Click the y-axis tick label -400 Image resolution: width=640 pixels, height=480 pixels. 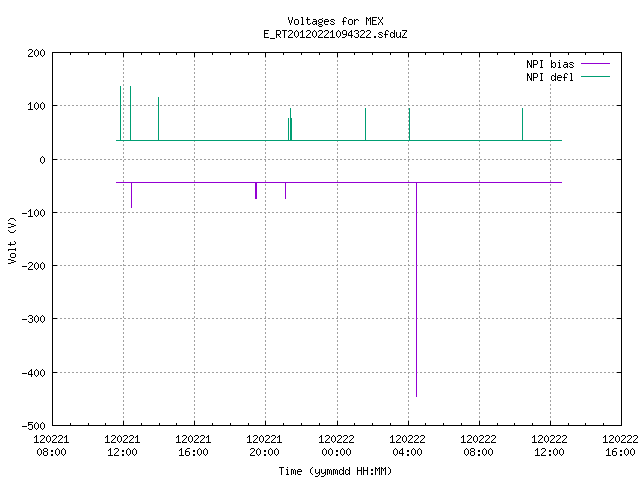pyautogui.click(x=33, y=373)
